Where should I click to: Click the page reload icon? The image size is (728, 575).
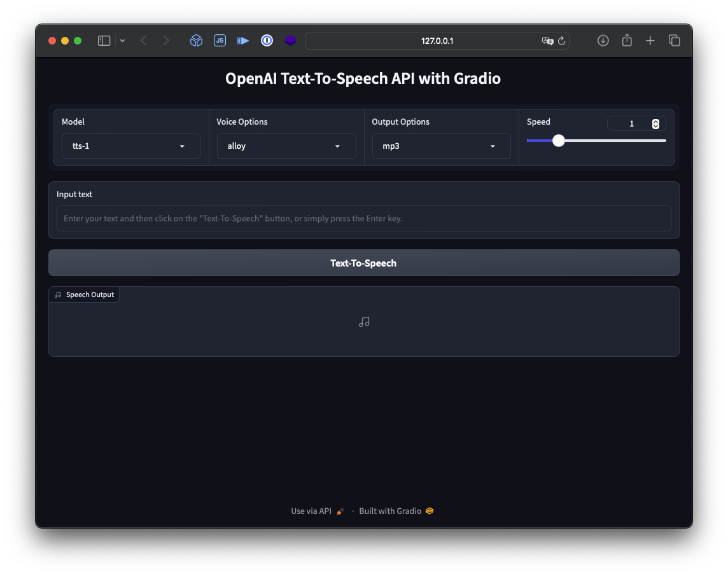[x=561, y=41]
